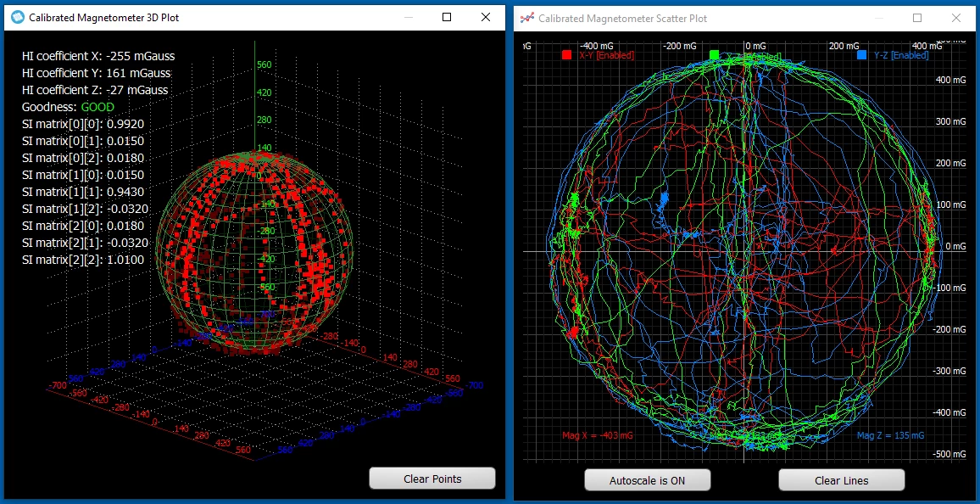Toggle the Autoscale is ON button
980x504 pixels.
click(x=648, y=481)
